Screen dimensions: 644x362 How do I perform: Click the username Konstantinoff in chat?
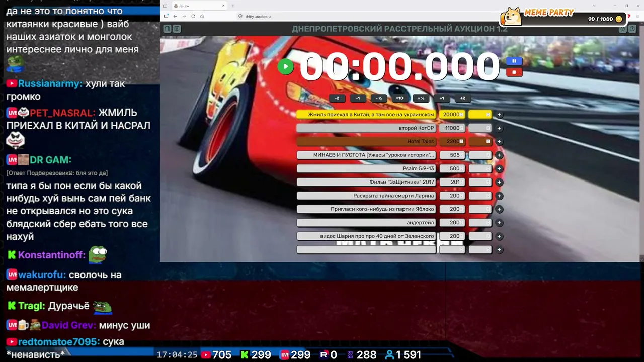point(51,255)
